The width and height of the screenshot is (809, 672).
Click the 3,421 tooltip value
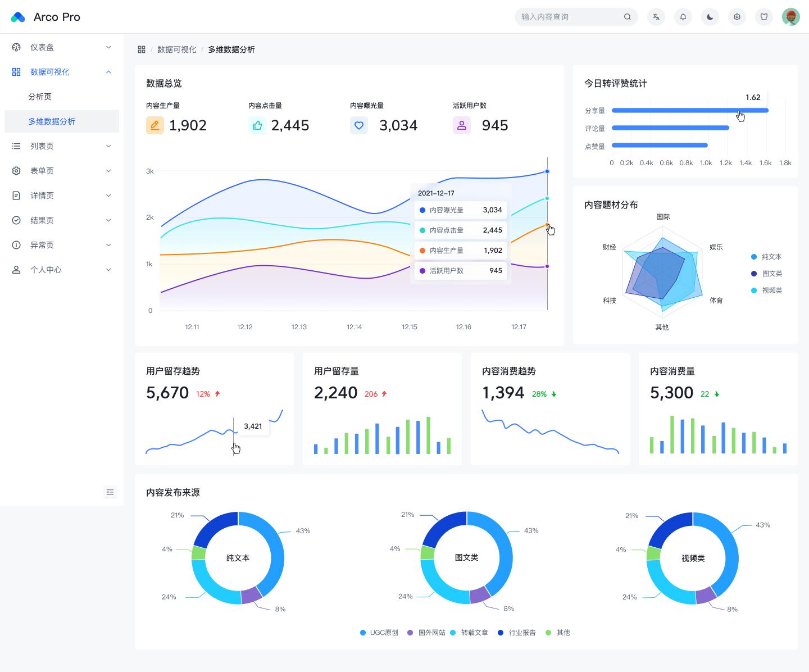(253, 426)
